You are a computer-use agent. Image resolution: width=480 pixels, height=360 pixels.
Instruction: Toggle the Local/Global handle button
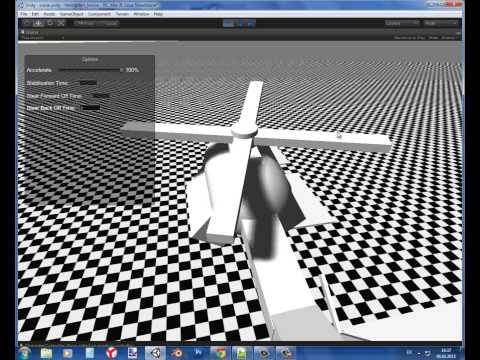(107, 23)
